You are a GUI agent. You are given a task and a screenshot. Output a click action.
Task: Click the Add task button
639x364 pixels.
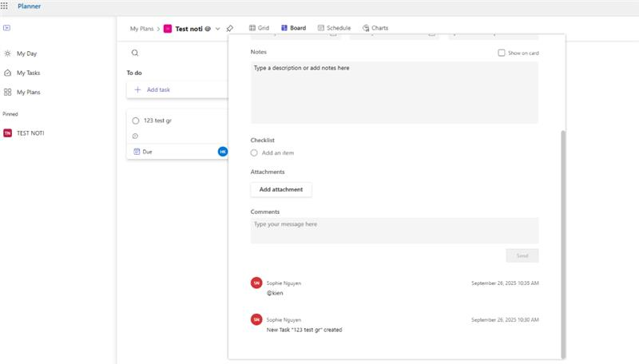click(177, 89)
